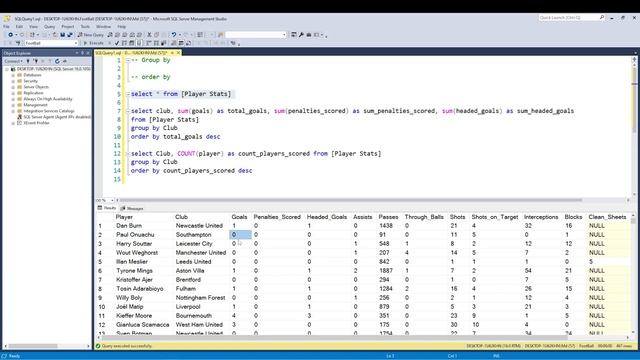Image resolution: width=640 pixels, height=360 pixels.
Task: Open the Football database dropdown
Action: 76,43
